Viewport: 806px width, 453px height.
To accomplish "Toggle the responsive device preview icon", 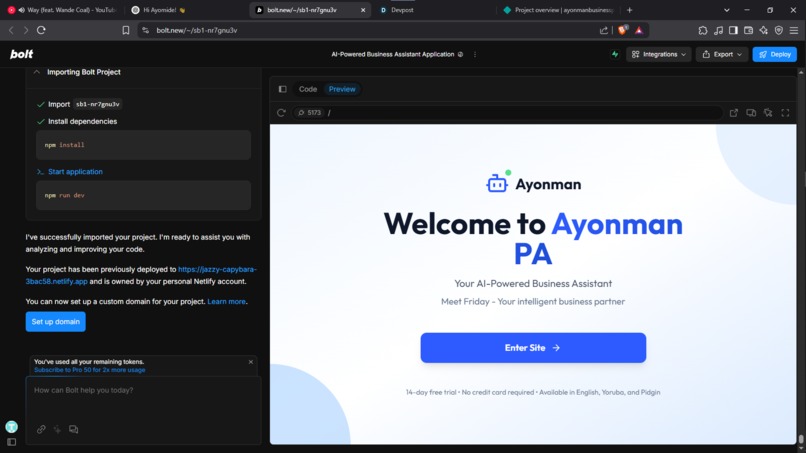I will [x=751, y=113].
